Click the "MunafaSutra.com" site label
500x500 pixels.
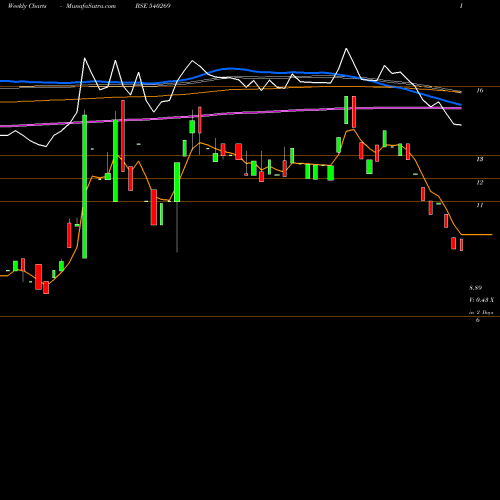(x=91, y=6)
